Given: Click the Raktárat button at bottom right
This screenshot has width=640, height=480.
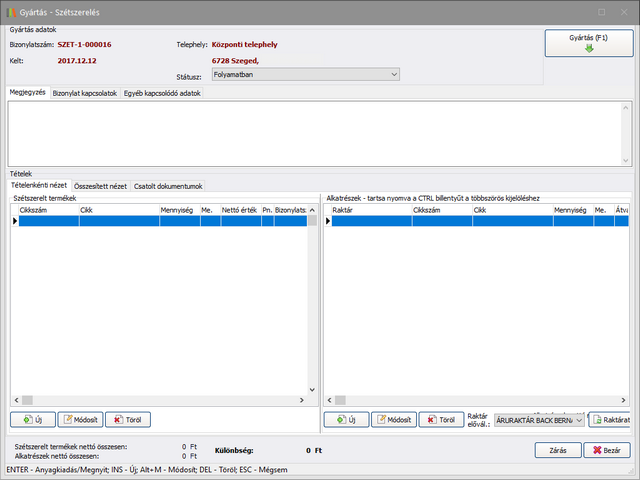Looking at the screenshot, I should point(610,420).
